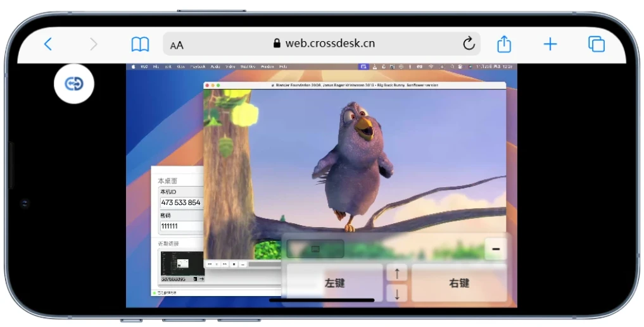
Task: Add a new Safari tab with plus
Action: (x=550, y=44)
